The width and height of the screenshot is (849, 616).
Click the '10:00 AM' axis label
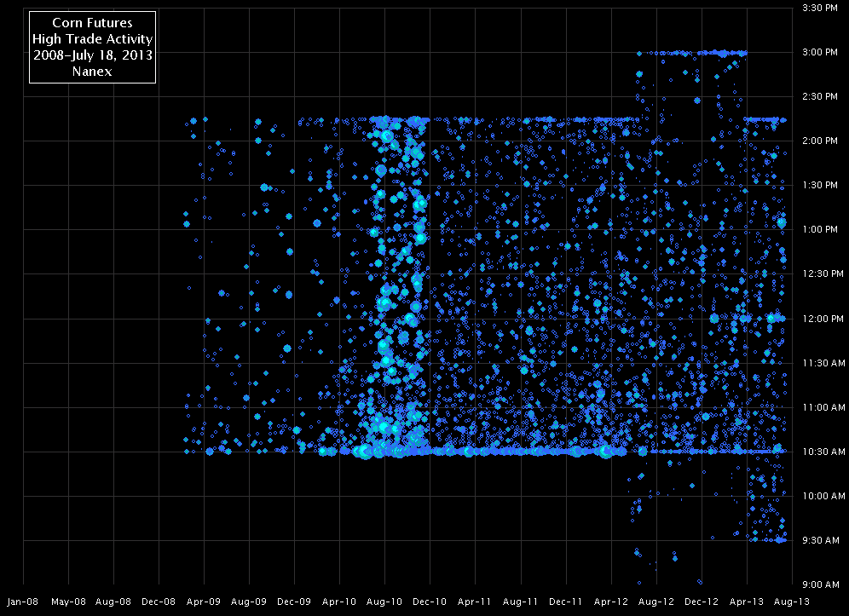tap(823, 497)
